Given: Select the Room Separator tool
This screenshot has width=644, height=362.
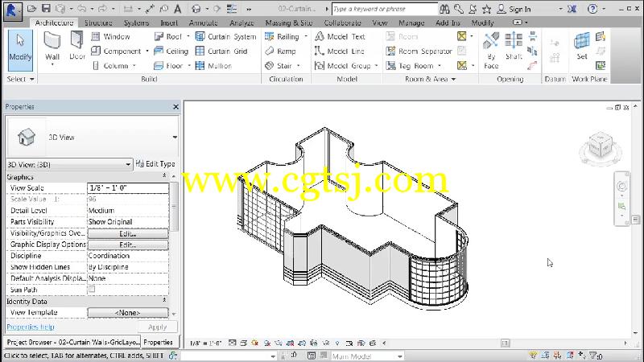Looking at the screenshot, I should click(419, 51).
